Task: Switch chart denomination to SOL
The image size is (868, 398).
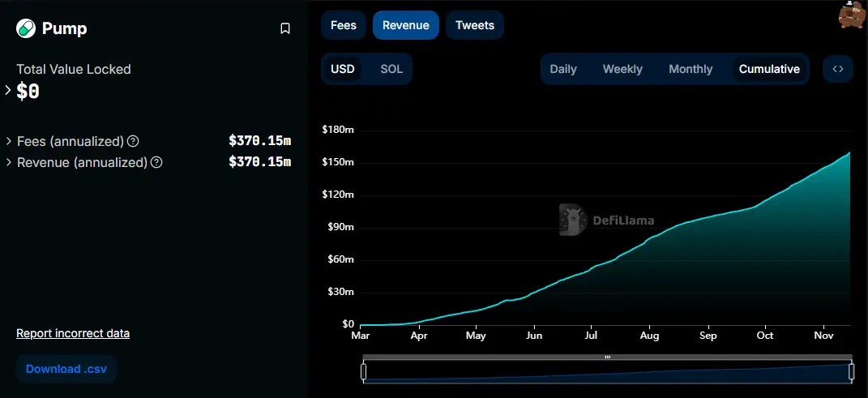Action: point(391,69)
